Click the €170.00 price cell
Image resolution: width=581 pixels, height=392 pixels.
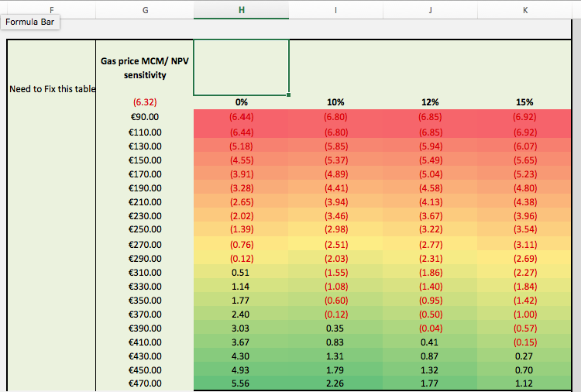(145, 174)
